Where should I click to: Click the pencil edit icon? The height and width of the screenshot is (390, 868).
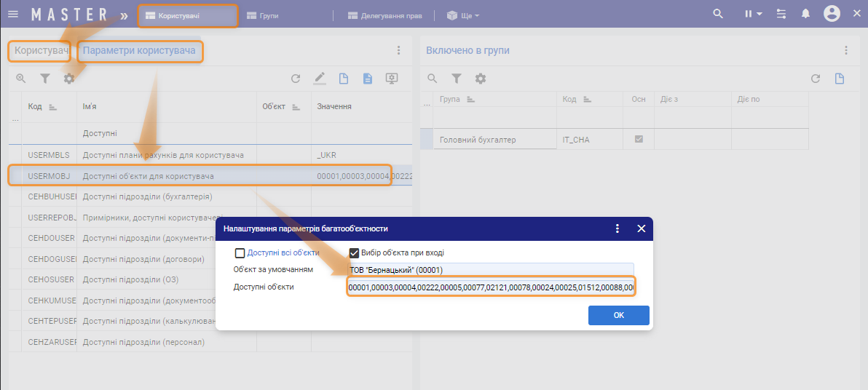[x=320, y=79]
